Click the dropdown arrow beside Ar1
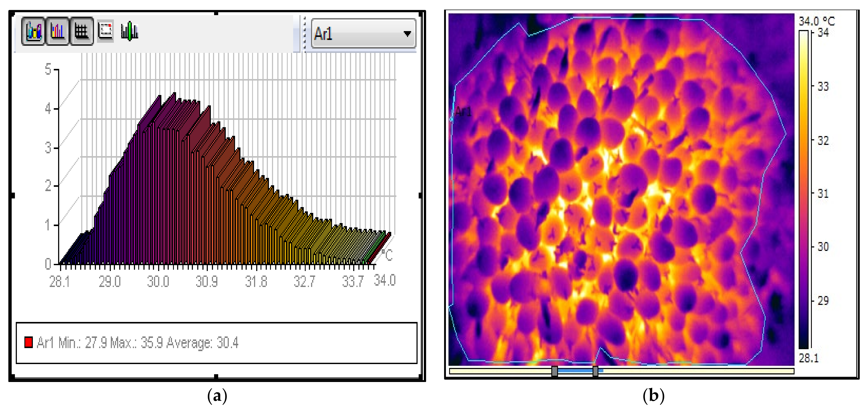 pyautogui.click(x=407, y=34)
